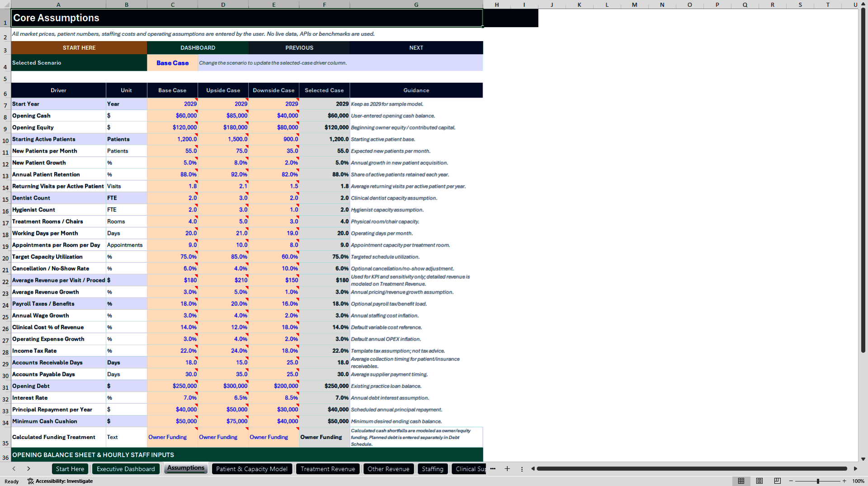This screenshot has height=486, width=868.
Task: Switch to Page Break Preview icon
Action: coord(777,481)
